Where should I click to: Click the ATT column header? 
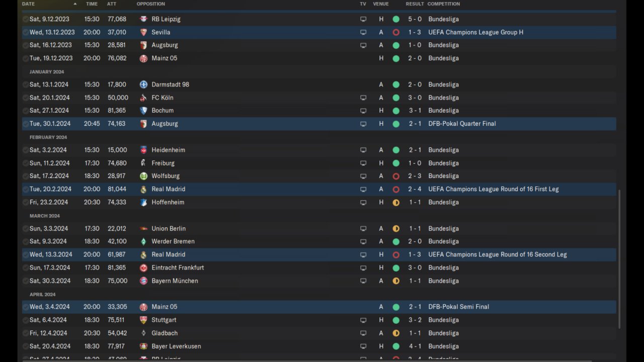pos(112,4)
